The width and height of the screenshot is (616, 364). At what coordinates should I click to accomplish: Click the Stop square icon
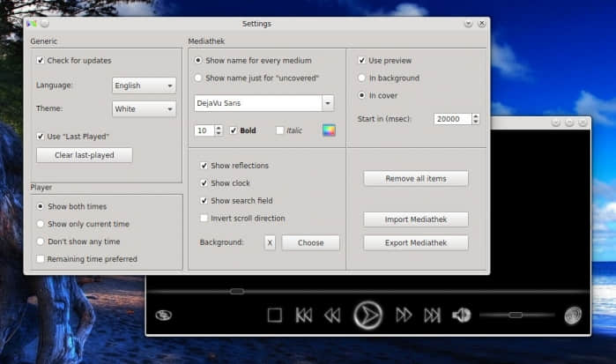[274, 315]
